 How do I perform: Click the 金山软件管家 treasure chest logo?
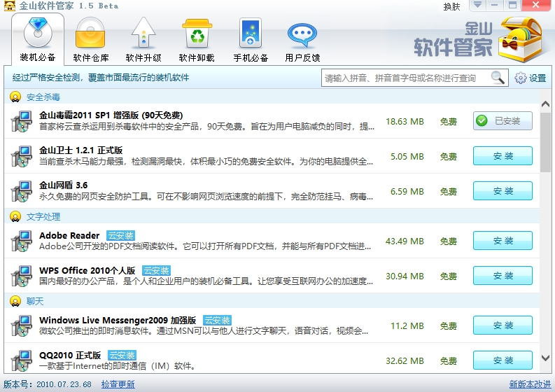pos(520,39)
